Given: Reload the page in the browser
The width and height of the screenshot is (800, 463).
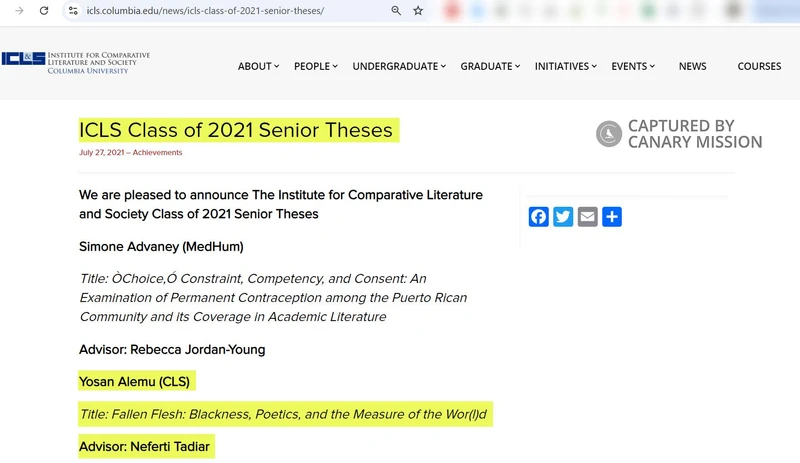Looking at the screenshot, I should pyautogui.click(x=44, y=10).
